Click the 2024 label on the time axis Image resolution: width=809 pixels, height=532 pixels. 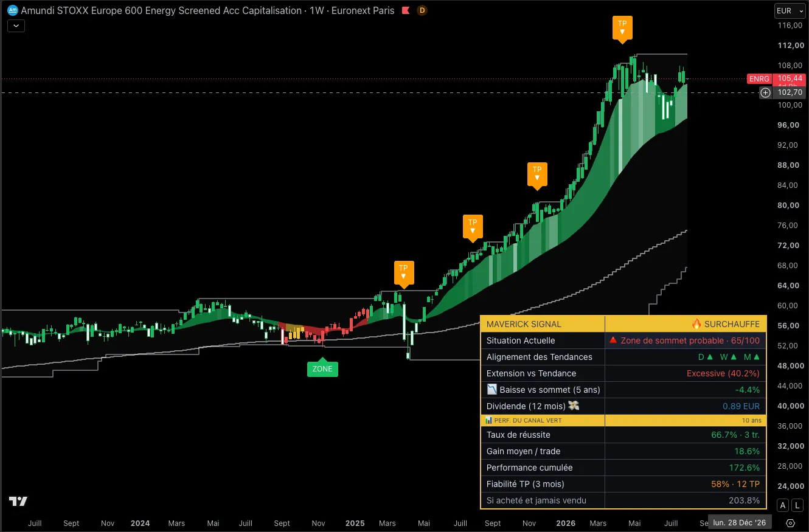(x=140, y=523)
